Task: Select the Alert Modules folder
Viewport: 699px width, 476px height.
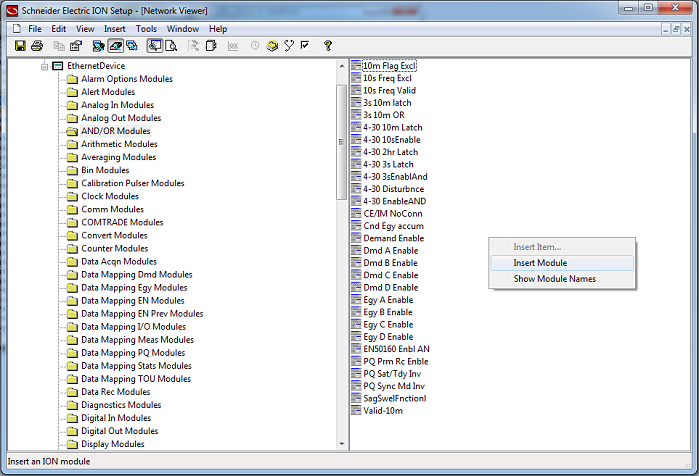Action: pyautogui.click(x=108, y=92)
